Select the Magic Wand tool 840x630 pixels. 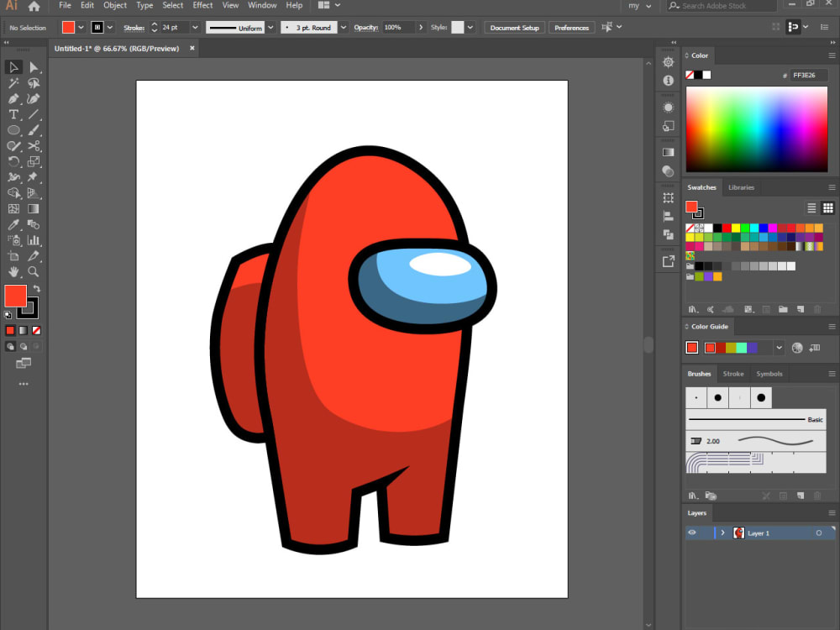(x=13, y=82)
